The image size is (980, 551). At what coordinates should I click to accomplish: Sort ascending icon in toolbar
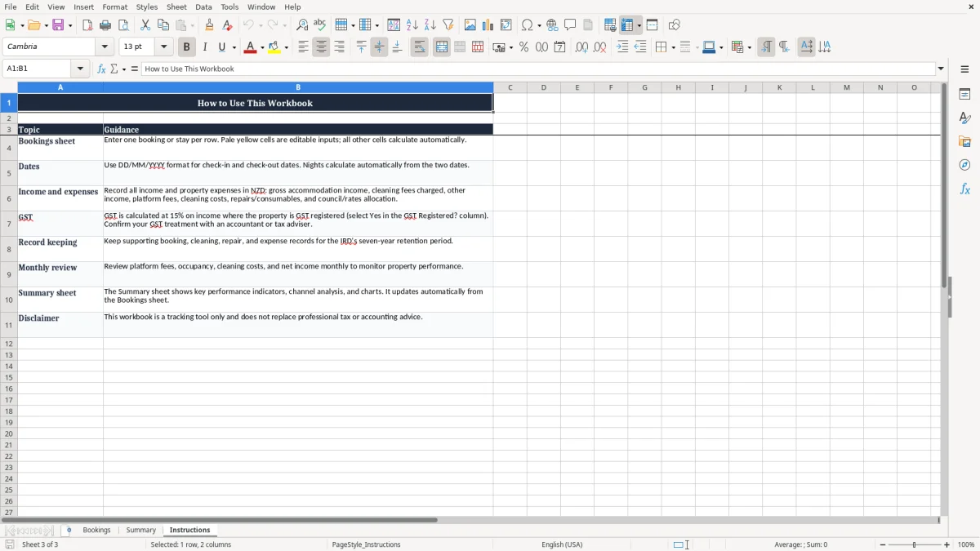(412, 25)
